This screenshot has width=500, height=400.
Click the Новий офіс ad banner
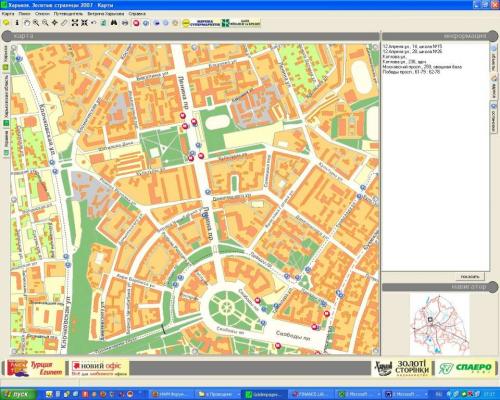click(x=100, y=368)
